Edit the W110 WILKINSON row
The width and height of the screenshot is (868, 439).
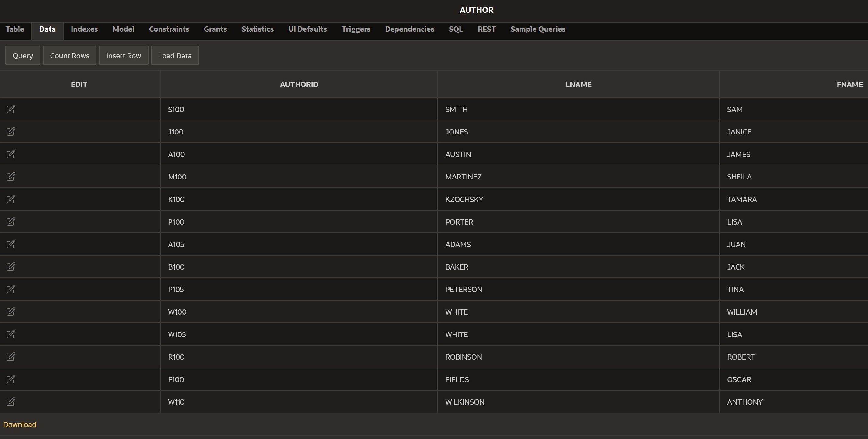tap(11, 402)
